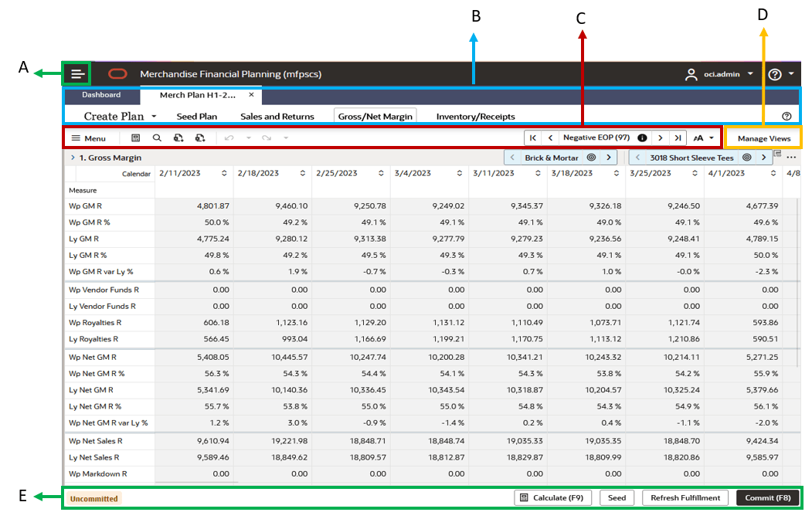
Task: Go to next product after 3018 Short Sleeve Tees
Action: click(763, 158)
